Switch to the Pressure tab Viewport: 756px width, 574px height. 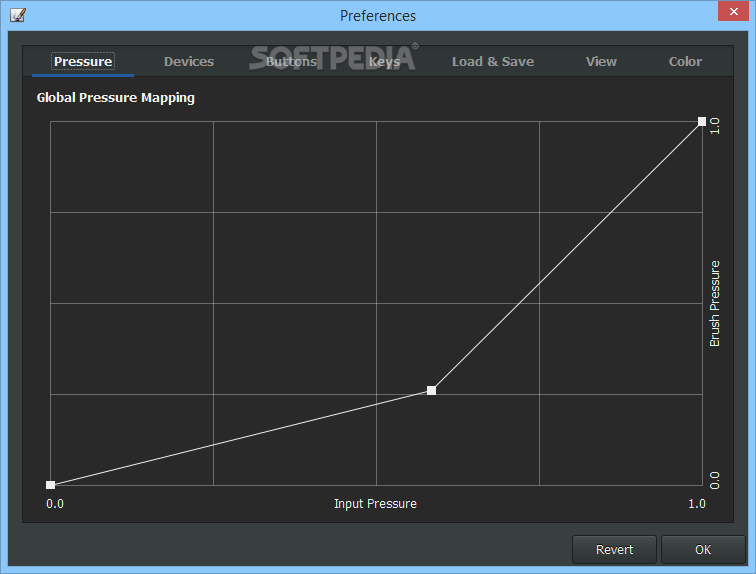83,62
